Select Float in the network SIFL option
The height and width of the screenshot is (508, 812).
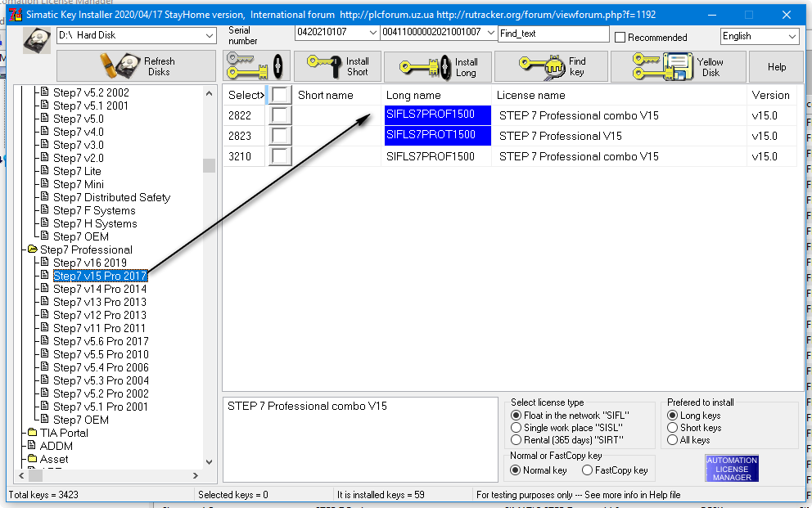[x=517, y=416]
